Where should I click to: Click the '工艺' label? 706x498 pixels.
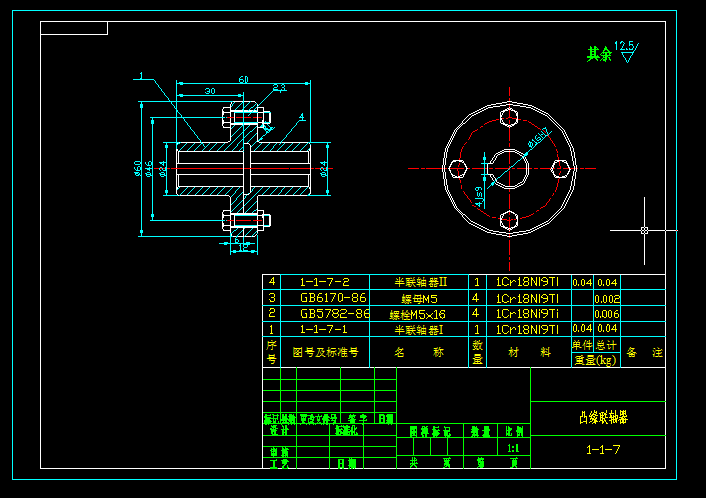[279, 463]
